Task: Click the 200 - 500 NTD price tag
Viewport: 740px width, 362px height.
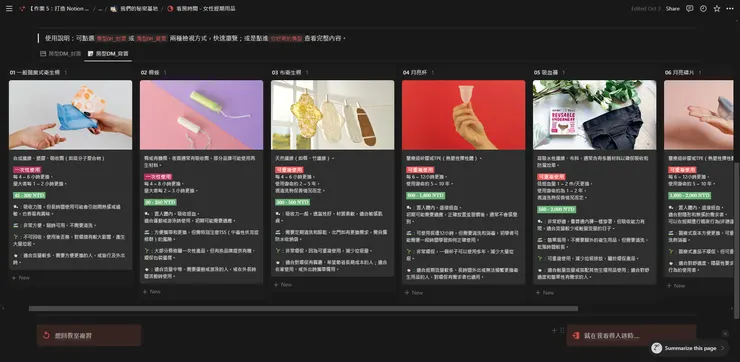Action: tap(293, 202)
